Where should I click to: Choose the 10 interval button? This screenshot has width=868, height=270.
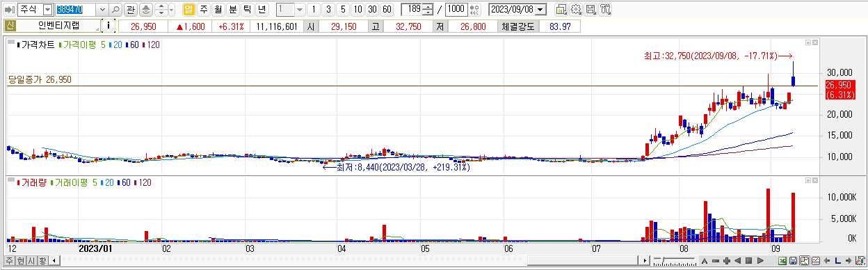tap(357, 10)
